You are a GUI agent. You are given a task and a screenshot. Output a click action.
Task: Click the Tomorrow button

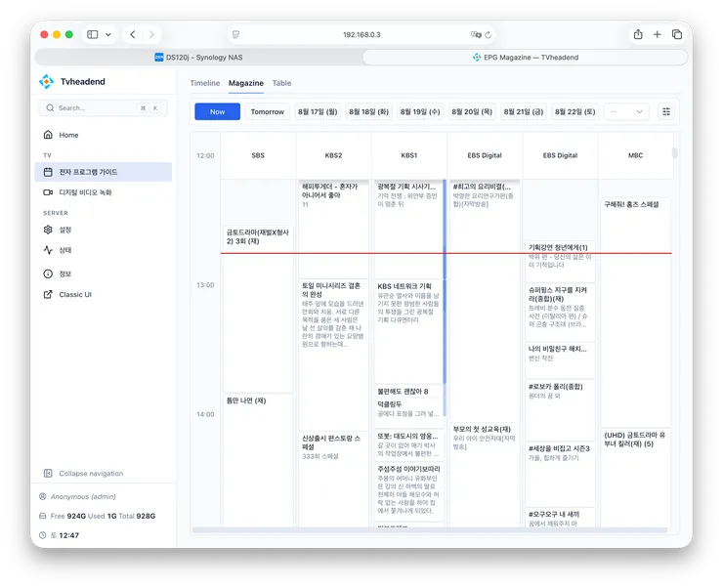pyautogui.click(x=267, y=111)
